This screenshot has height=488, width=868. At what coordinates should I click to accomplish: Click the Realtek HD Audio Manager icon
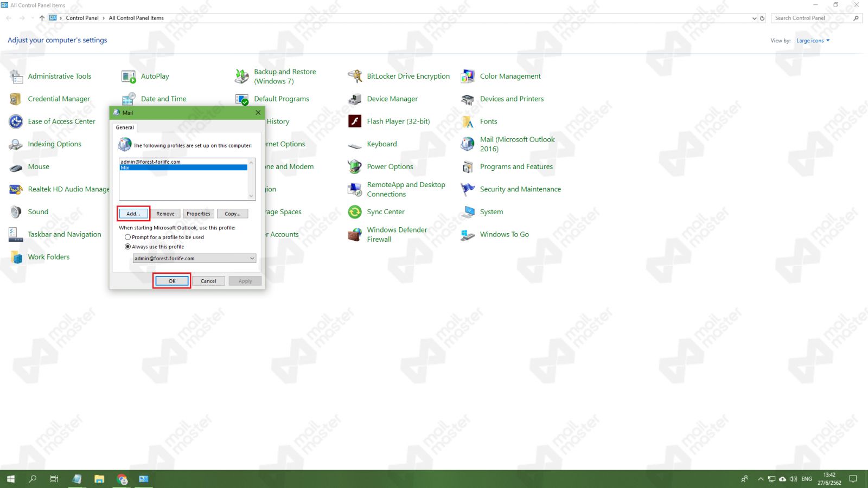(16, 189)
